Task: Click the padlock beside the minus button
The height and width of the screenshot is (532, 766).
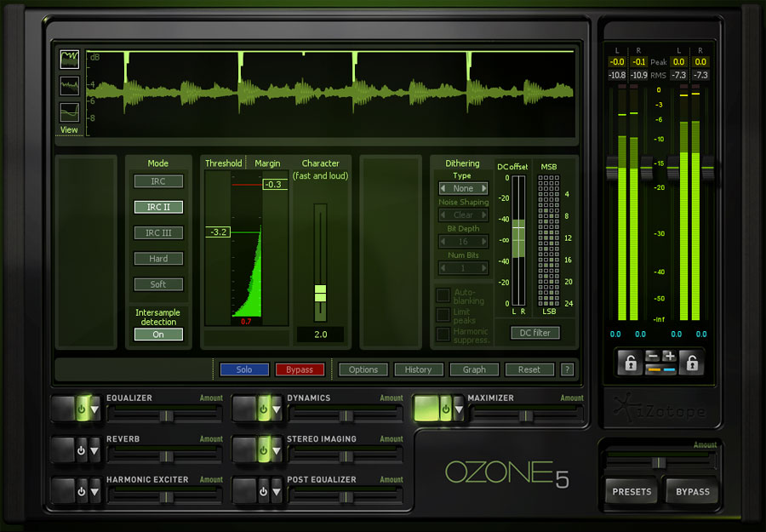Action: [630, 363]
